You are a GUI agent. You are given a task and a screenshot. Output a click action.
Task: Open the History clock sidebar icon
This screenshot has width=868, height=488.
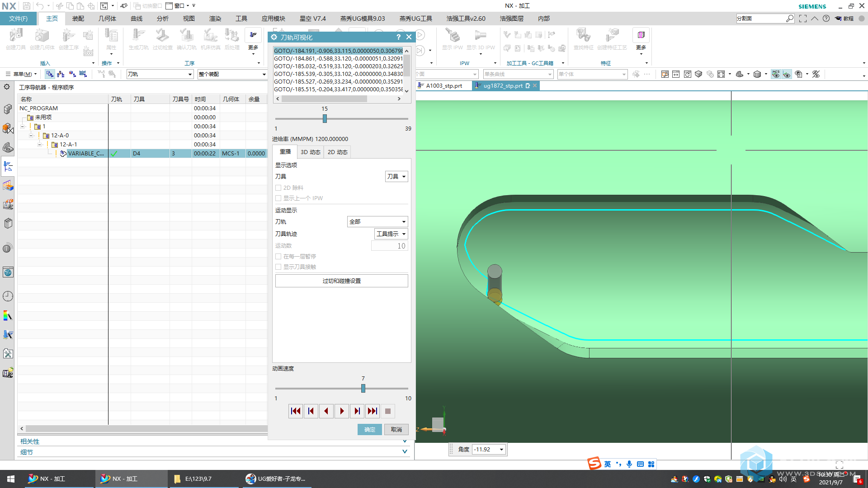tap(8, 296)
